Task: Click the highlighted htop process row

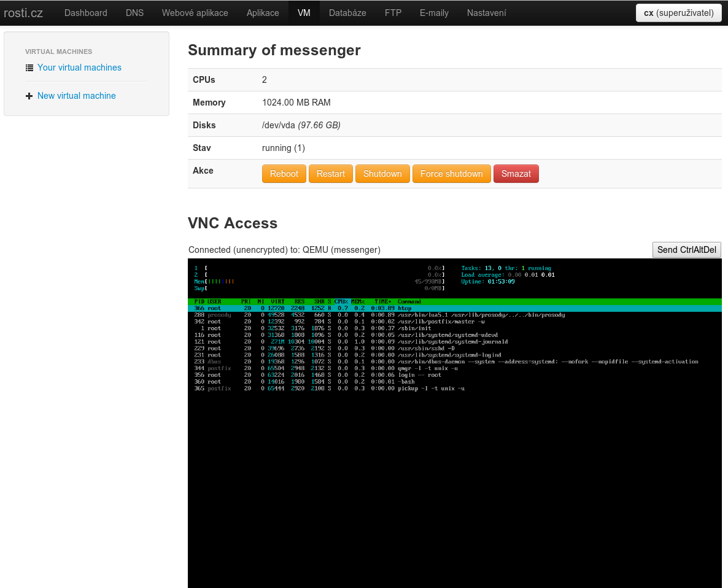Action: (x=454, y=308)
